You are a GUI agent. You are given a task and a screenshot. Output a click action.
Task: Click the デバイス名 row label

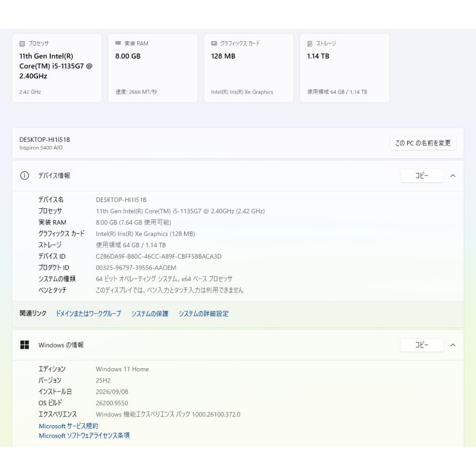(51, 200)
